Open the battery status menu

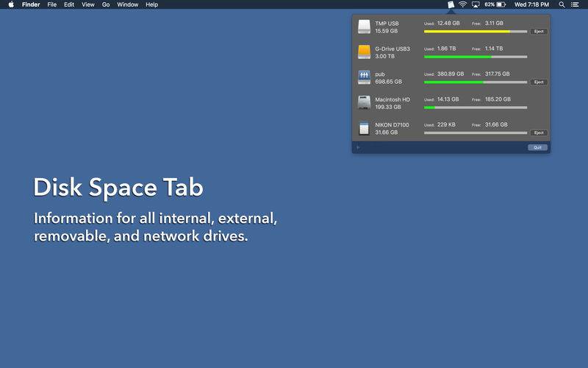tap(495, 4)
